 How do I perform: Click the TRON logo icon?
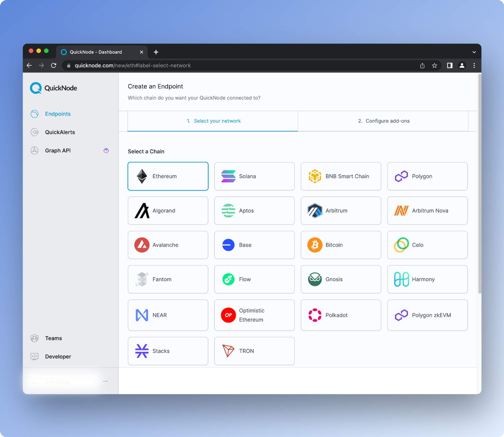point(228,351)
